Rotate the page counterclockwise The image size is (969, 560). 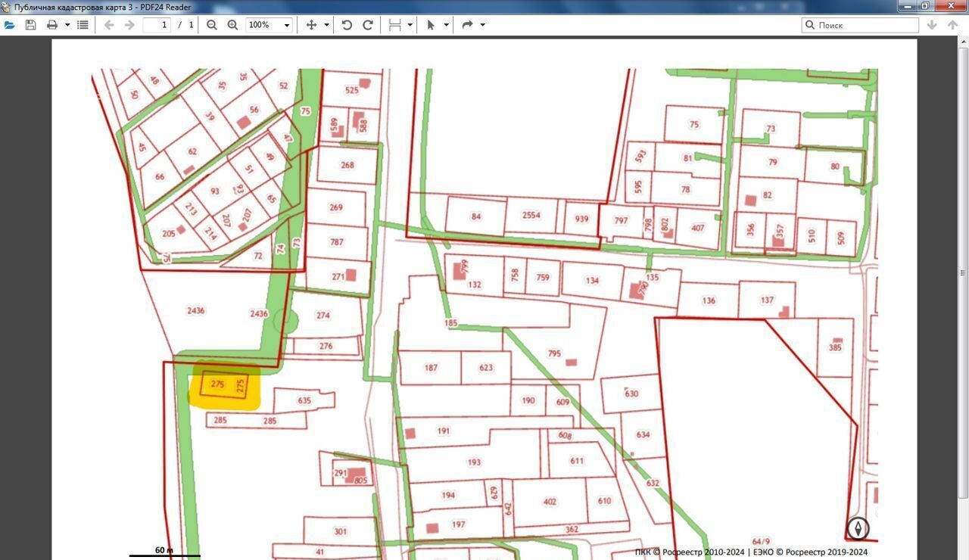tap(347, 25)
